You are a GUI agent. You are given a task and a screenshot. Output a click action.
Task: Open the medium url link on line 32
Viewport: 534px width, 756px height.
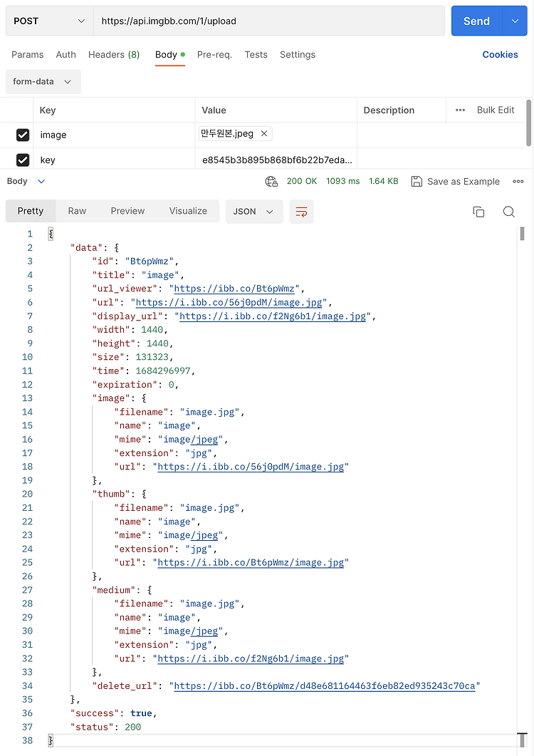pos(251,658)
